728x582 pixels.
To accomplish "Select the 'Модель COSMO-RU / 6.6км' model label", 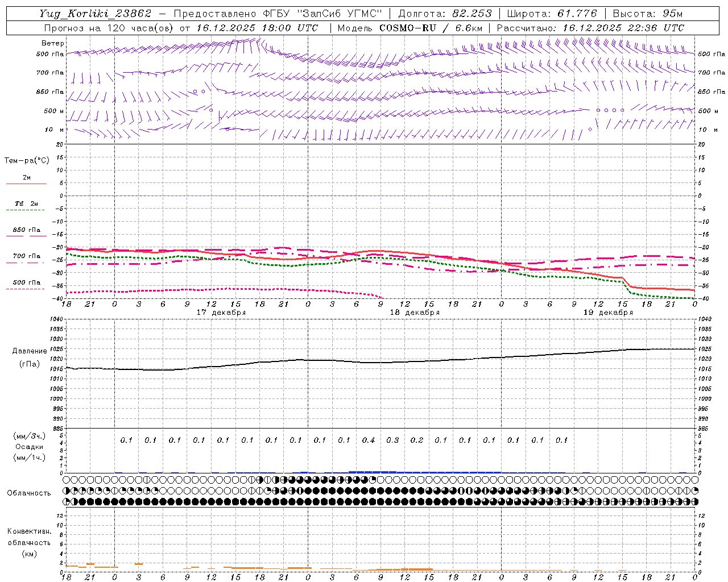I will click(410, 28).
